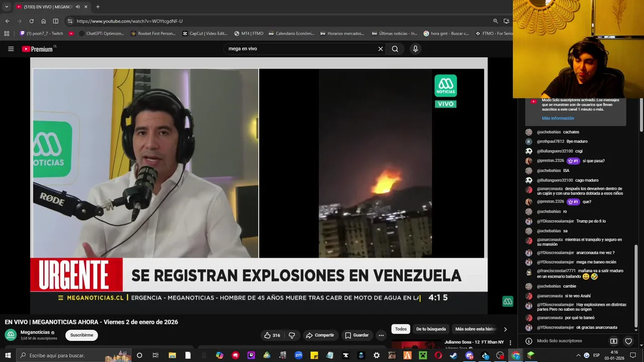
Task: Open Meganoticias channel name link
Action: [x=35, y=332]
